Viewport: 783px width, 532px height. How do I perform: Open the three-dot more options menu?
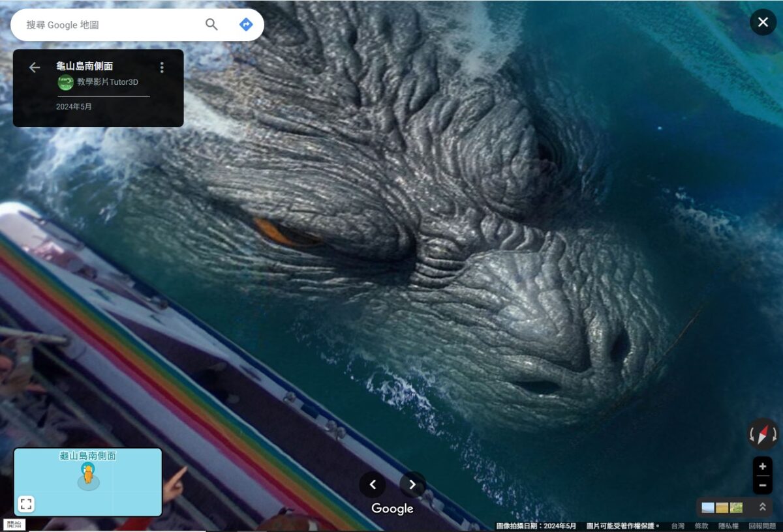[162, 67]
